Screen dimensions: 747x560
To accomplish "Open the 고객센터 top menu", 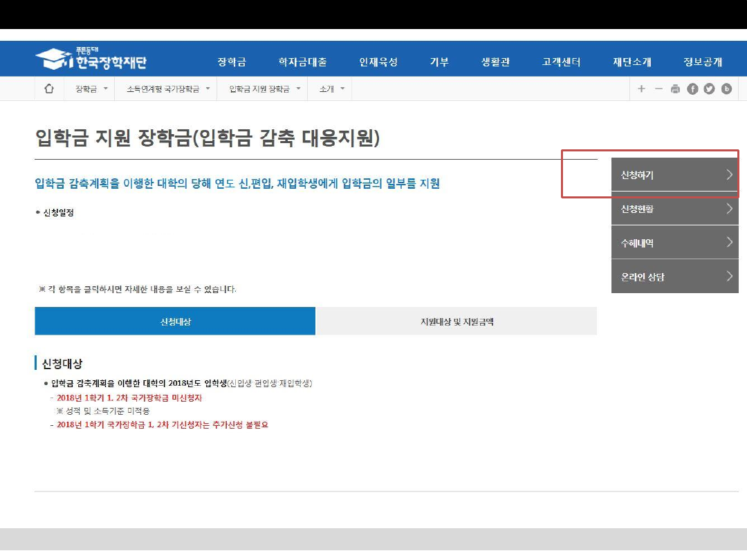I will coord(561,62).
